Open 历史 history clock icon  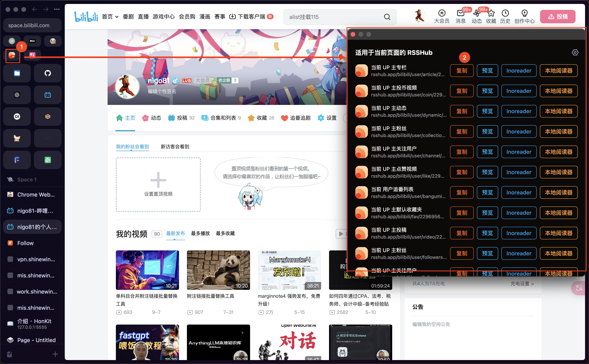[x=505, y=17]
